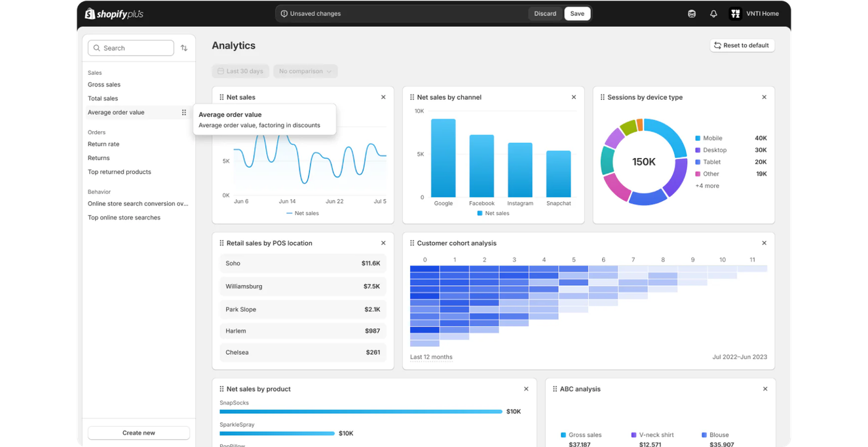Screen dimensions: 868x447
Task: Click the Jul 2022–Jun 2023 date range text
Action: click(740, 357)
